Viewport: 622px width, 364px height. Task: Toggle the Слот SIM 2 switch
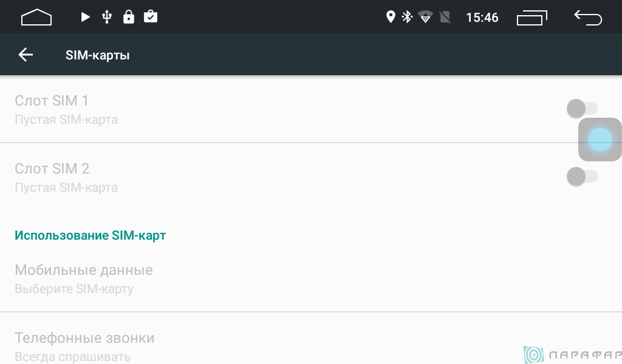coord(582,177)
